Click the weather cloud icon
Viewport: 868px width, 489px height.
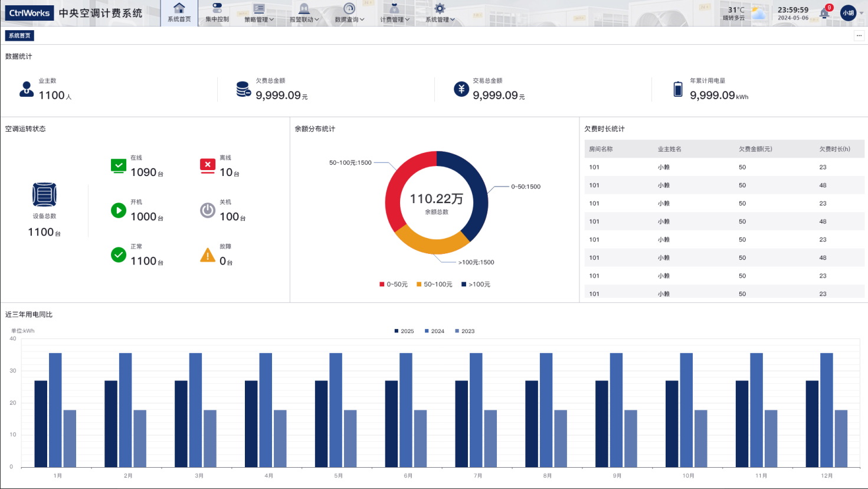point(759,13)
